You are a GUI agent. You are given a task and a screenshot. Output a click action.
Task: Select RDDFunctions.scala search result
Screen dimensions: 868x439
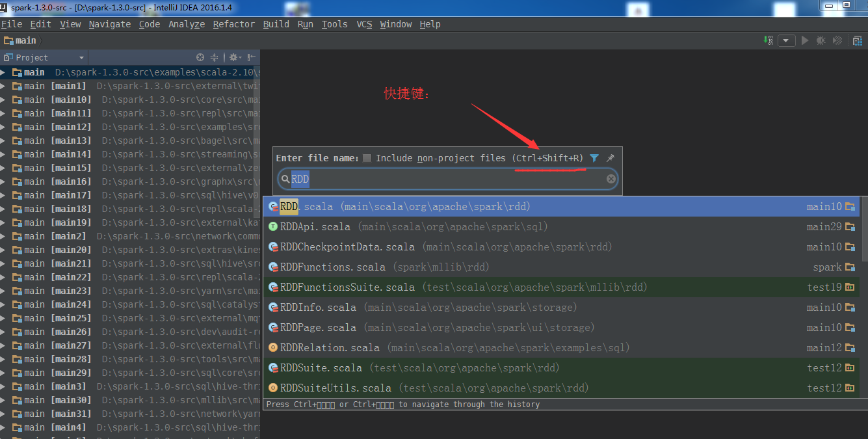pyautogui.click(x=562, y=267)
